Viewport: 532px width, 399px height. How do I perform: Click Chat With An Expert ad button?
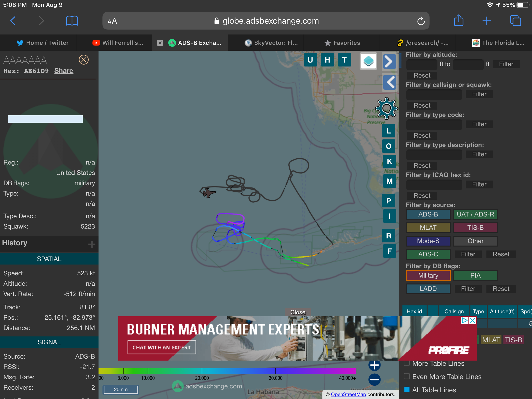162,347
